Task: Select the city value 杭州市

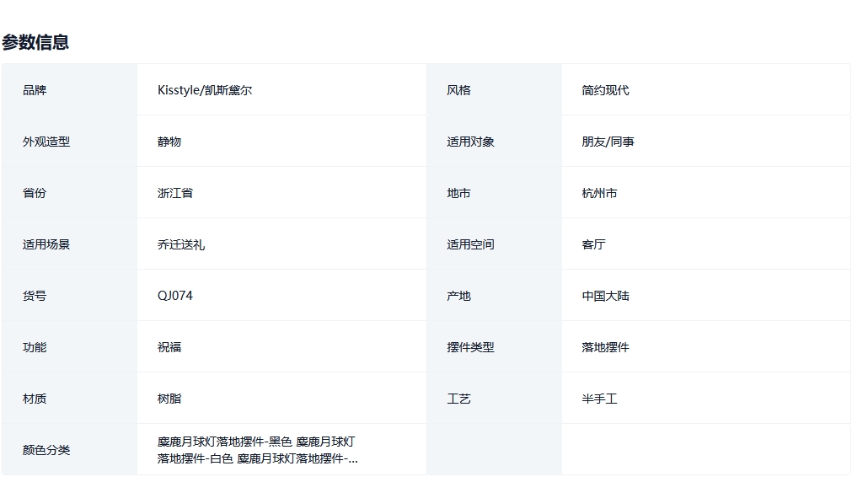Action: [599, 193]
